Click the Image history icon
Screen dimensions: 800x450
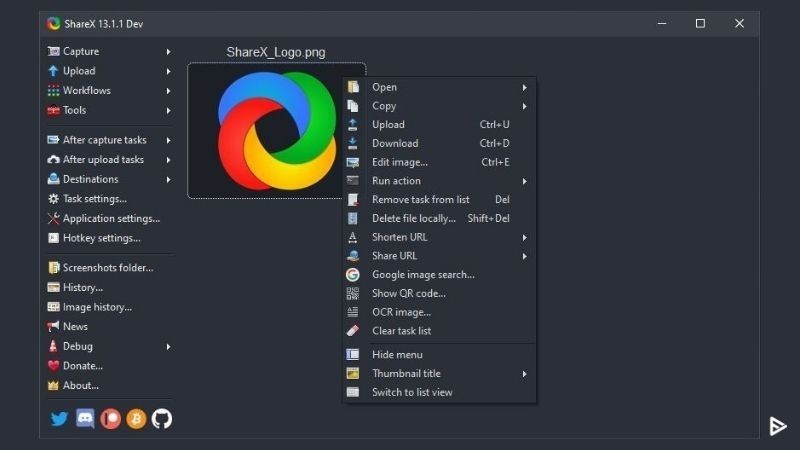point(53,307)
